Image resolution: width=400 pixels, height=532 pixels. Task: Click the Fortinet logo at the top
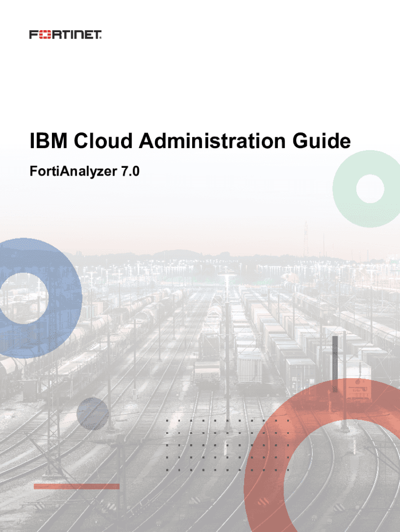[x=65, y=35]
